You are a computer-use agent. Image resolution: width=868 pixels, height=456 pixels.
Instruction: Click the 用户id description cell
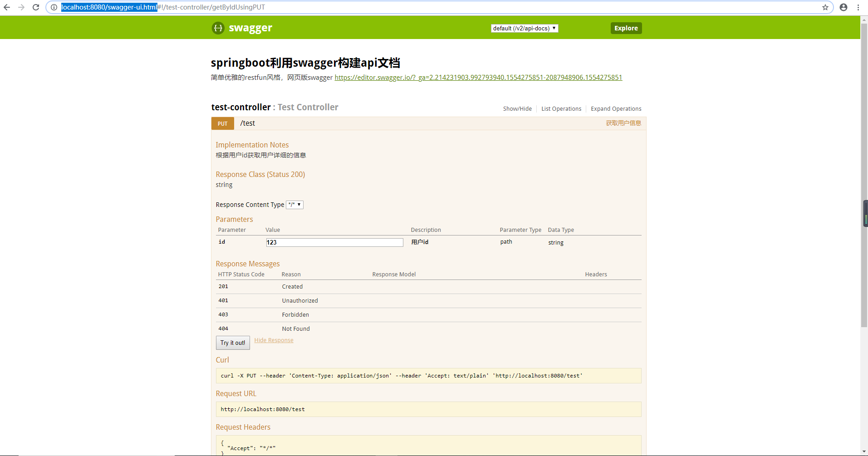tap(420, 242)
